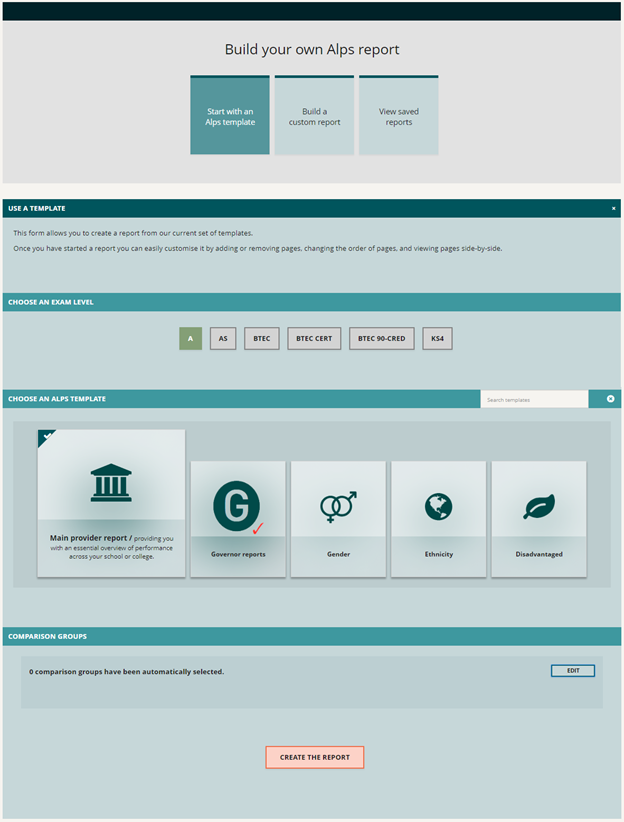Click the Ethnicity globe icon

tap(438, 507)
